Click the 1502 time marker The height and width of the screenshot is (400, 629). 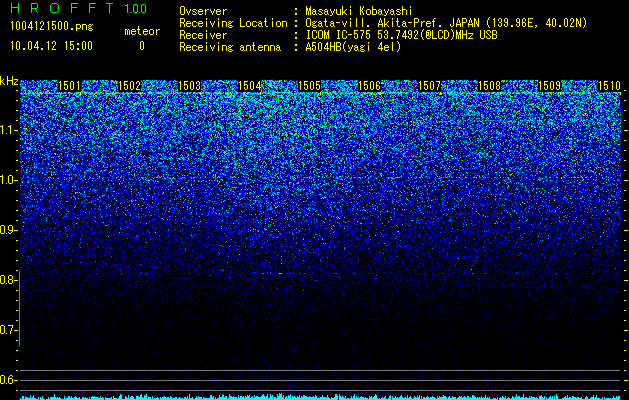click(130, 86)
